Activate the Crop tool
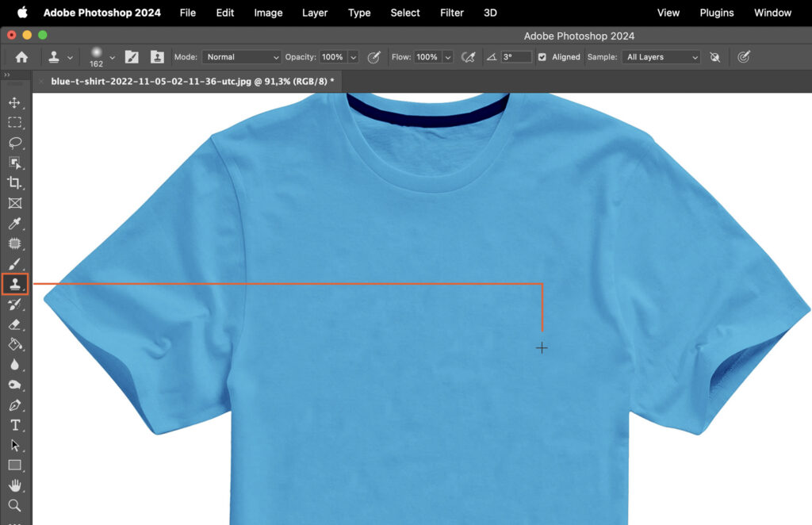 pos(16,182)
